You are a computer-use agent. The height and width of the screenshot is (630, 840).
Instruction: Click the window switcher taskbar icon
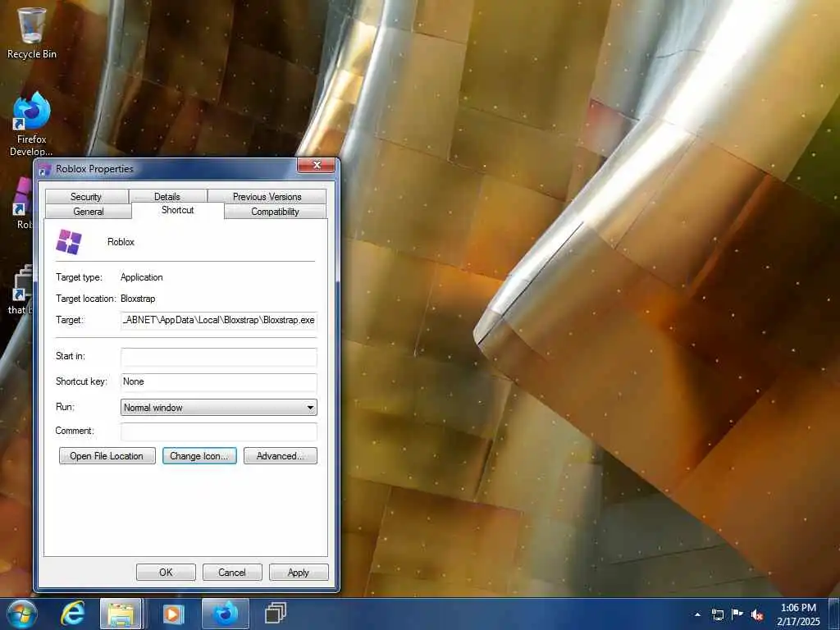click(276, 614)
